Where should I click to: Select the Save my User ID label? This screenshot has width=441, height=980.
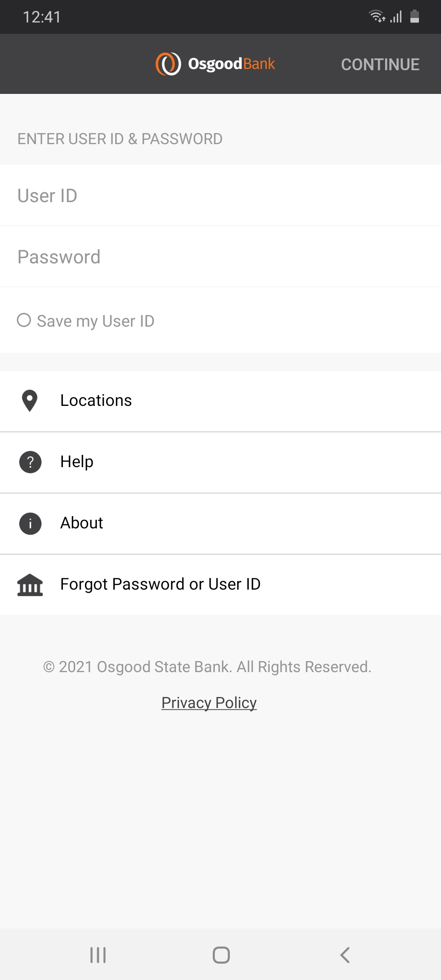(96, 321)
